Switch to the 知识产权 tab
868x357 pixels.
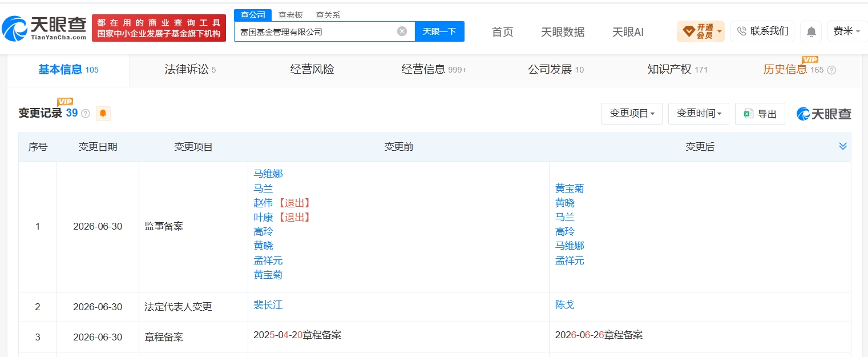677,70
